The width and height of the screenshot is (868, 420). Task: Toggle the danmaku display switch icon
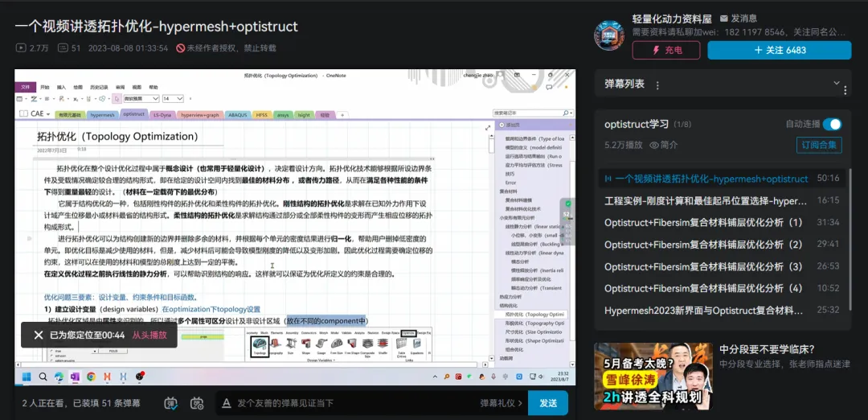click(172, 403)
